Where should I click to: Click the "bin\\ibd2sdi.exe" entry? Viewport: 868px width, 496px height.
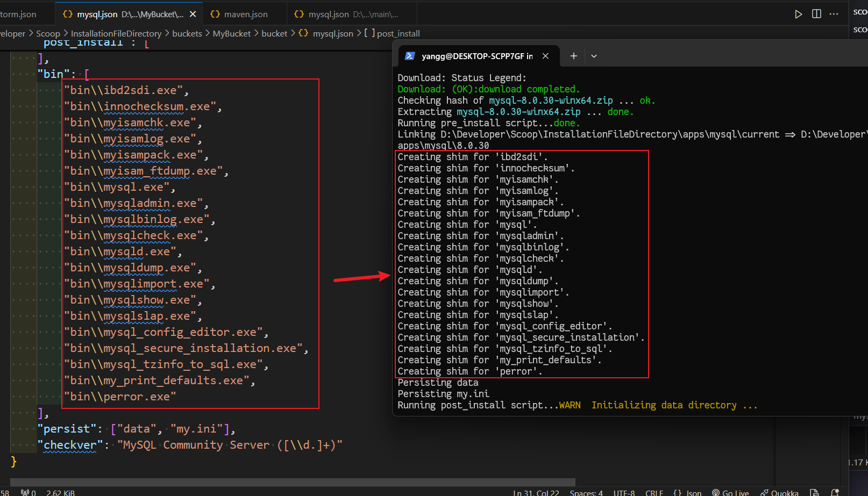(x=126, y=90)
